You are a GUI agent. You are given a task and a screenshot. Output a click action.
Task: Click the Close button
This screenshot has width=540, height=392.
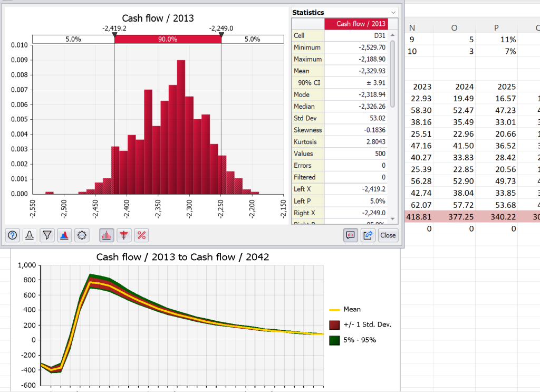[388, 235]
